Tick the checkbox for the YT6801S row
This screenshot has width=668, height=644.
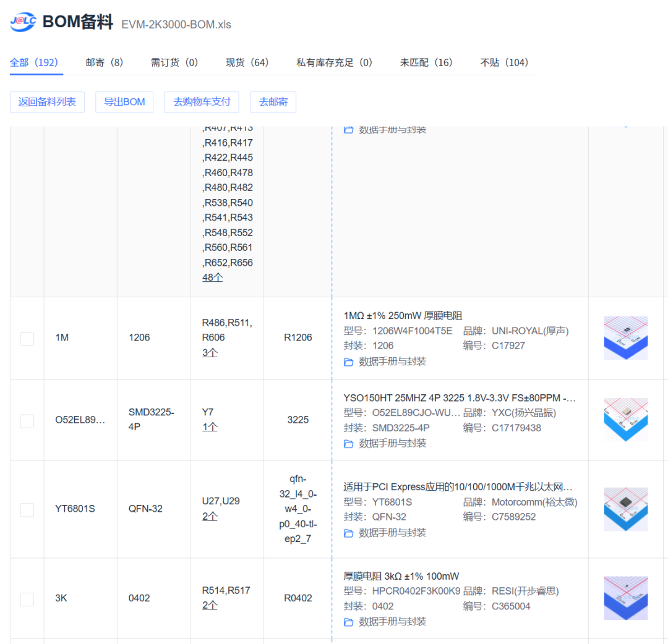point(27,510)
